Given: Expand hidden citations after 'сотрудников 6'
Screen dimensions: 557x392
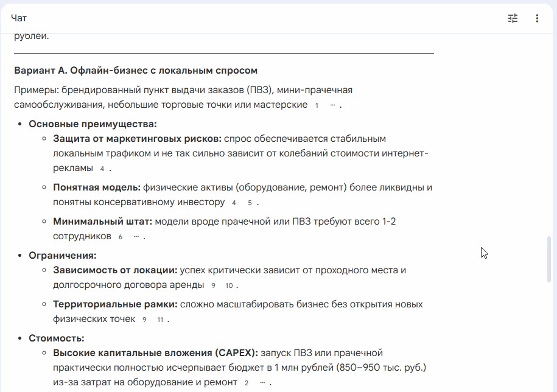Looking at the screenshot, I should [136, 237].
